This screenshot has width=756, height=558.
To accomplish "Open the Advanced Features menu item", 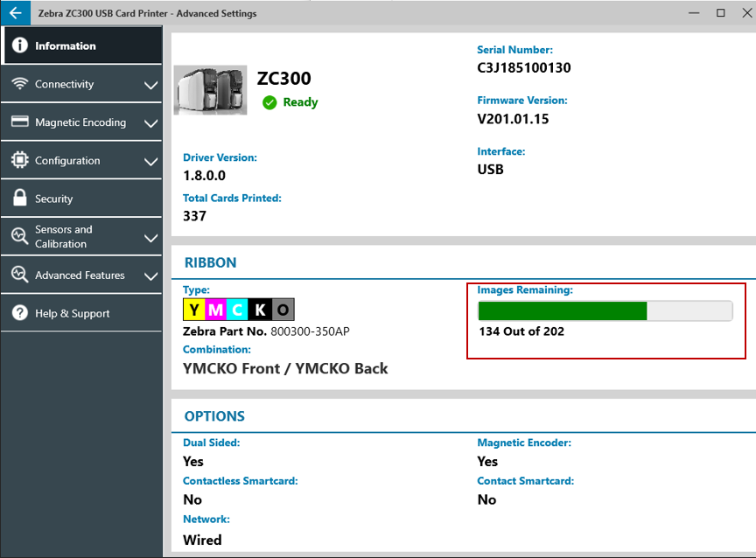I will tap(81, 276).
